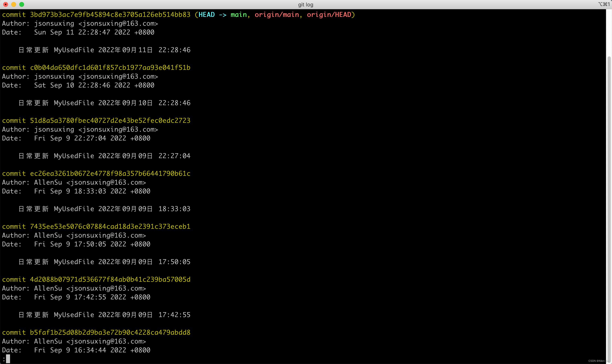Click the 'origin/main' ref label
Image resolution: width=612 pixels, height=364 pixels.
click(x=277, y=15)
